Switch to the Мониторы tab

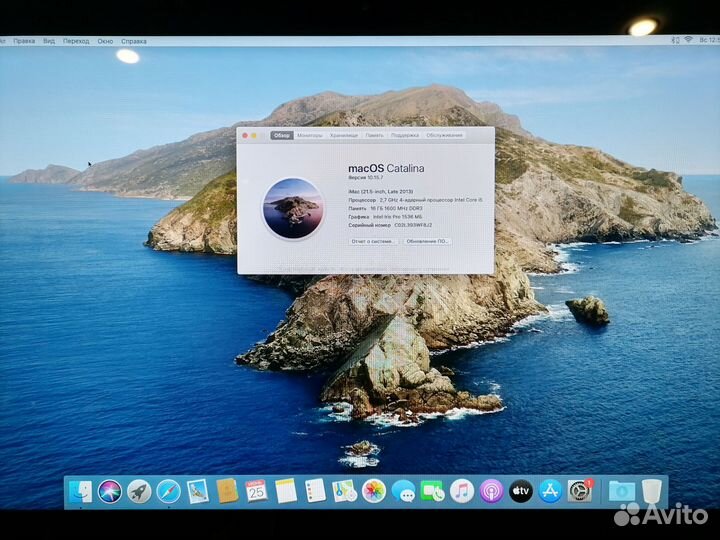click(309, 135)
